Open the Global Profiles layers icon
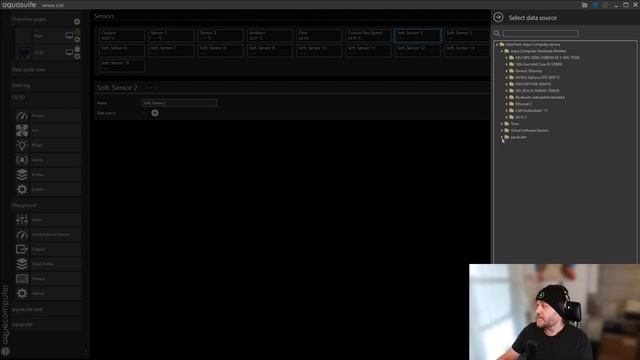Image resolution: width=640 pixels, height=360 pixels. point(22,264)
